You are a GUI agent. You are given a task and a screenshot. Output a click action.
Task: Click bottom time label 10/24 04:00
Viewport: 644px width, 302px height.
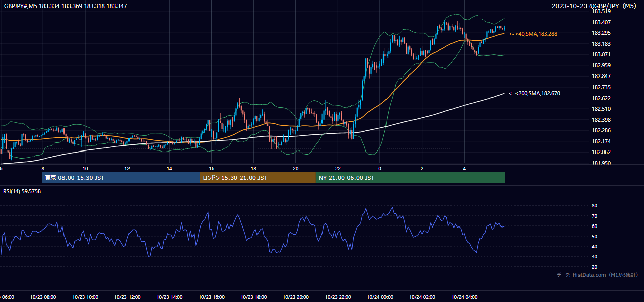tap(464, 297)
